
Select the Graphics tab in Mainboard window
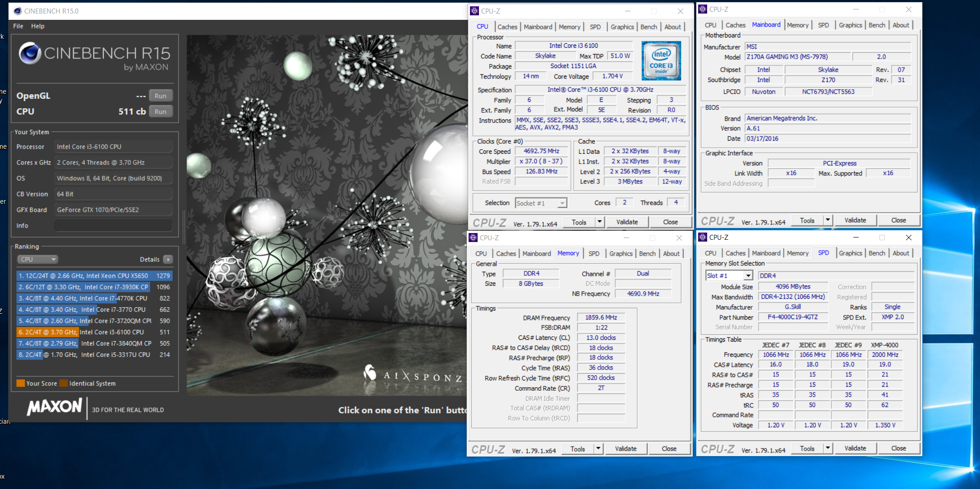pos(850,25)
